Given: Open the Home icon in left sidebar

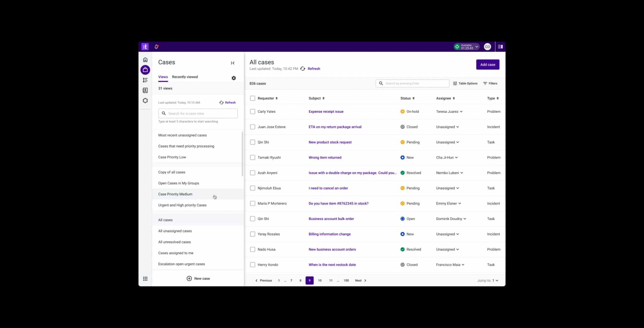Looking at the screenshot, I should pos(145,60).
